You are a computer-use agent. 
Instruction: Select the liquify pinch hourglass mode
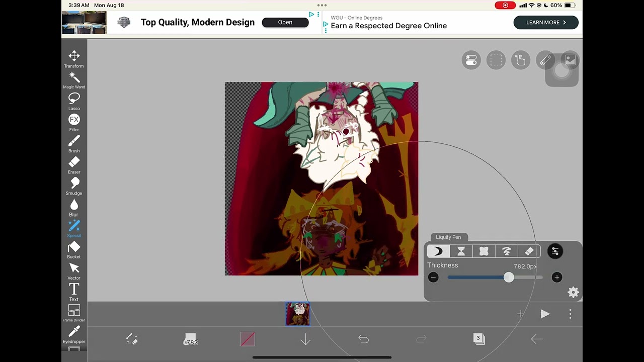461,251
